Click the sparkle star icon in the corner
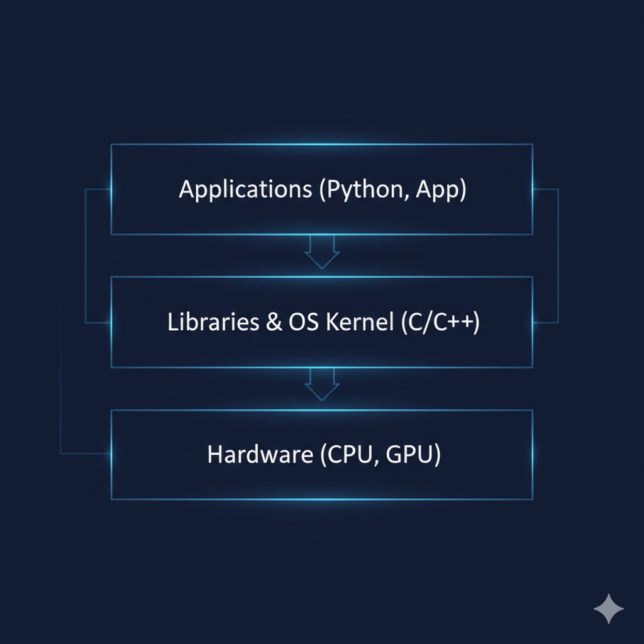Image resolution: width=644 pixels, height=644 pixels. (x=609, y=610)
